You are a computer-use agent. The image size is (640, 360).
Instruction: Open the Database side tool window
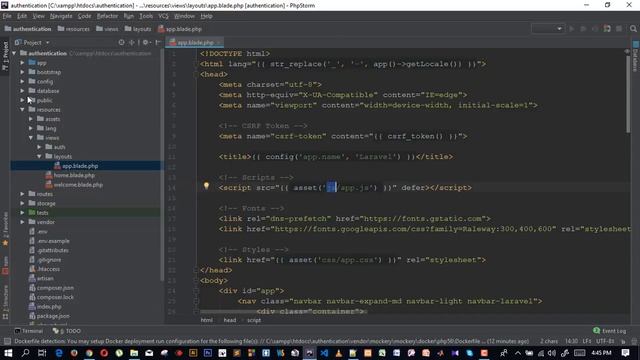[635, 55]
